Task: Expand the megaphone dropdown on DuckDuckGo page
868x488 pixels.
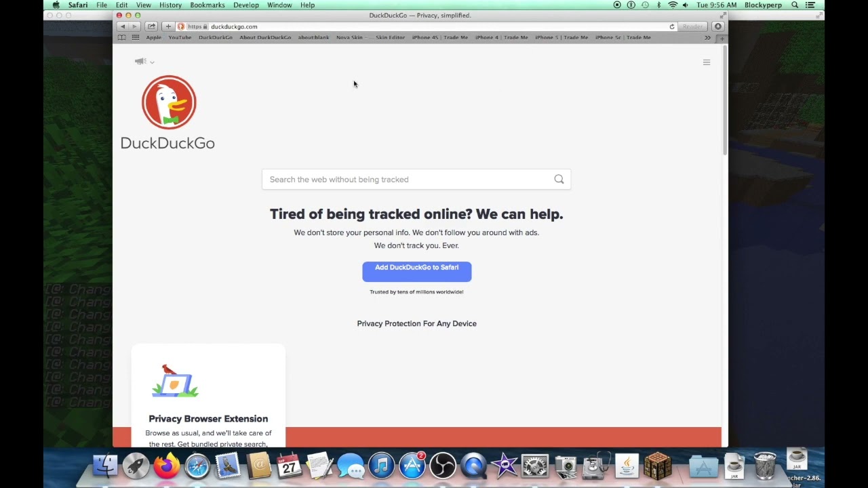Action: click(144, 62)
